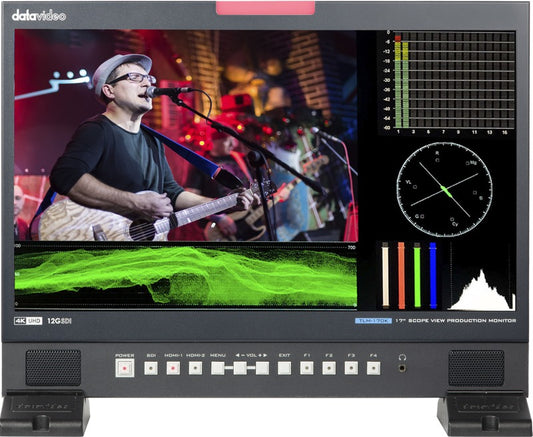
Task: Click the red tally light on top bezel
Action: click(x=265, y=8)
